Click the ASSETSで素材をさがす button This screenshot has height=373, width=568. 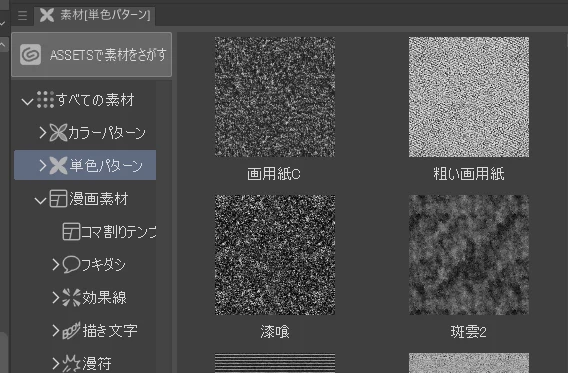[x=92, y=55]
